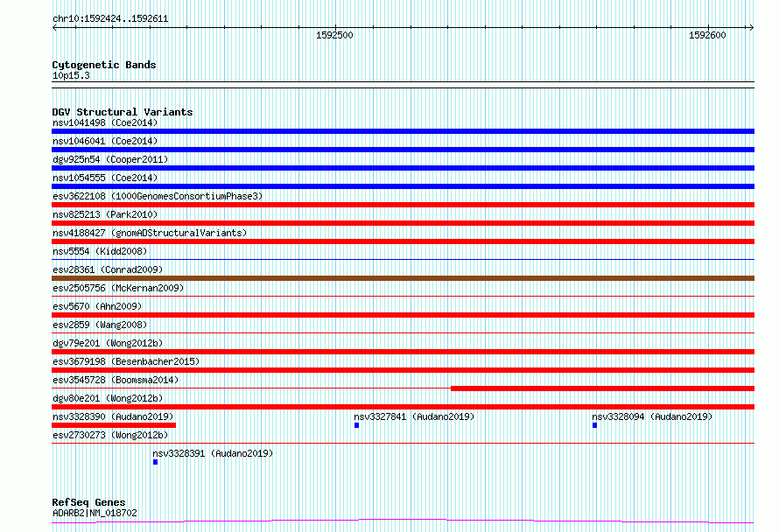The image size is (779, 532).
Task: Click esv28361 (Conrad2009) label
Action: (x=108, y=269)
